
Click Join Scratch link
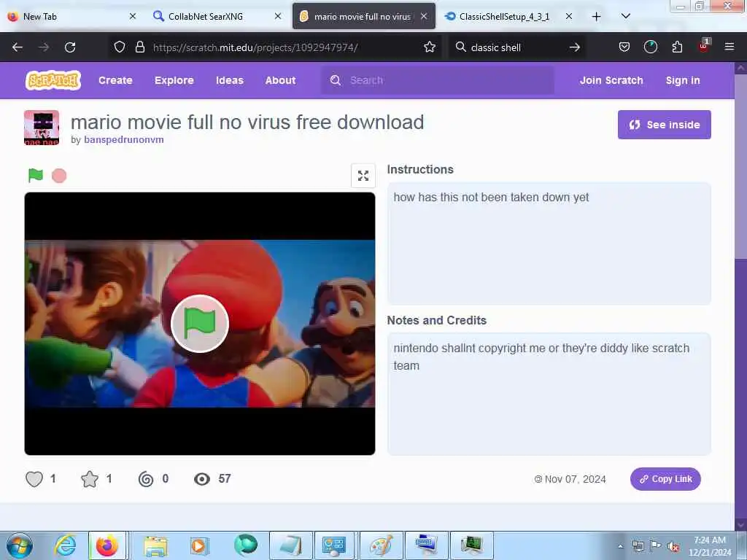pos(611,80)
